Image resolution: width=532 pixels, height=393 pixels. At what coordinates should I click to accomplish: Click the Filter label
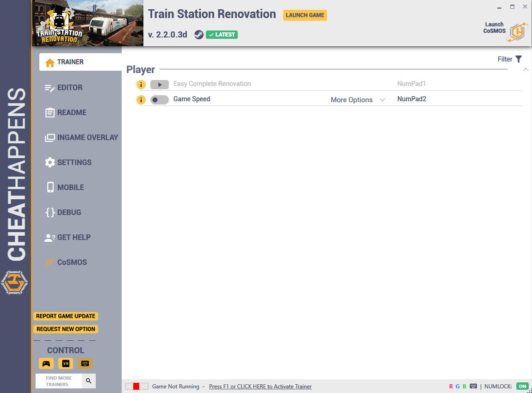(505, 59)
